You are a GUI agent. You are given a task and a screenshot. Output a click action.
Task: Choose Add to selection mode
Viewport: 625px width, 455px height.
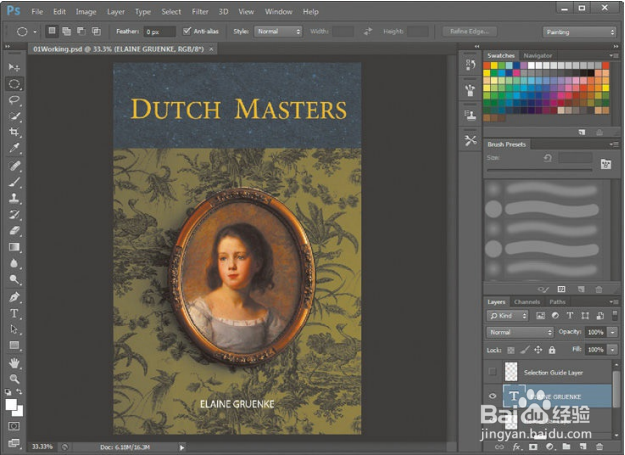click(x=67, y=31)
